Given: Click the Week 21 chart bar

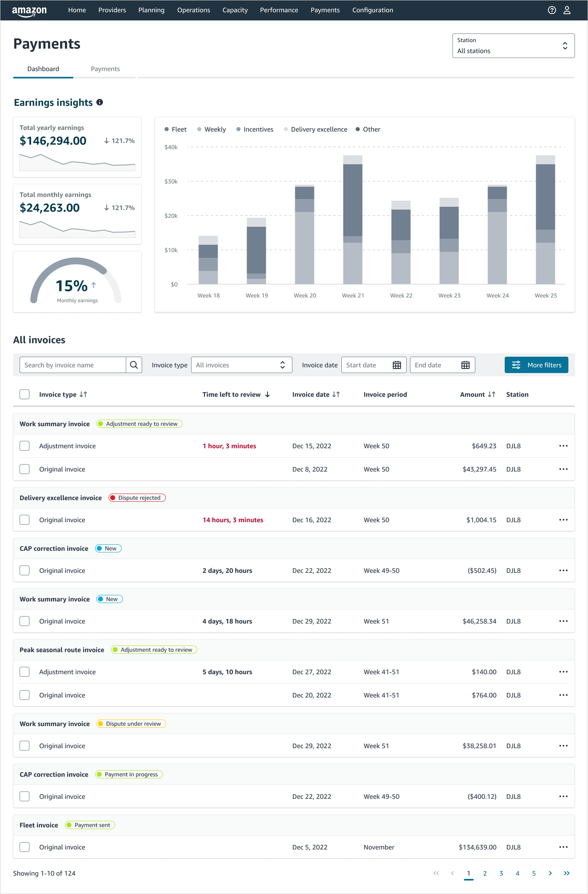Looking at the screenshot, I should pos(353,219).
